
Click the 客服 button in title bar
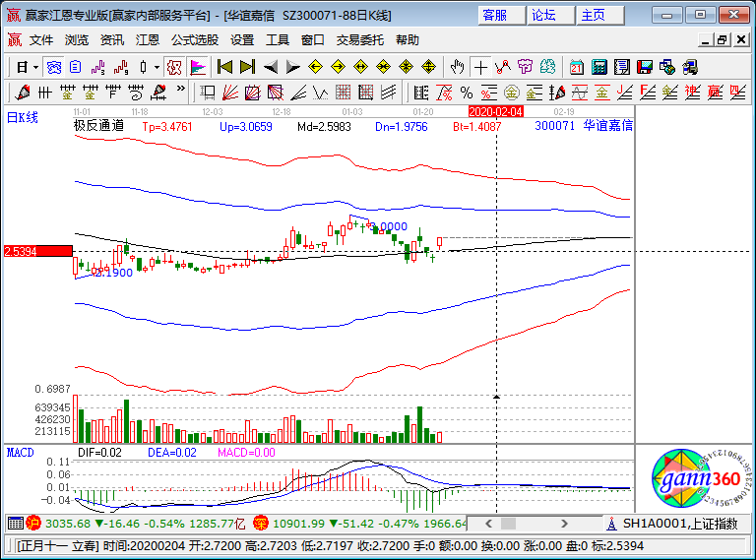point(501,16)
